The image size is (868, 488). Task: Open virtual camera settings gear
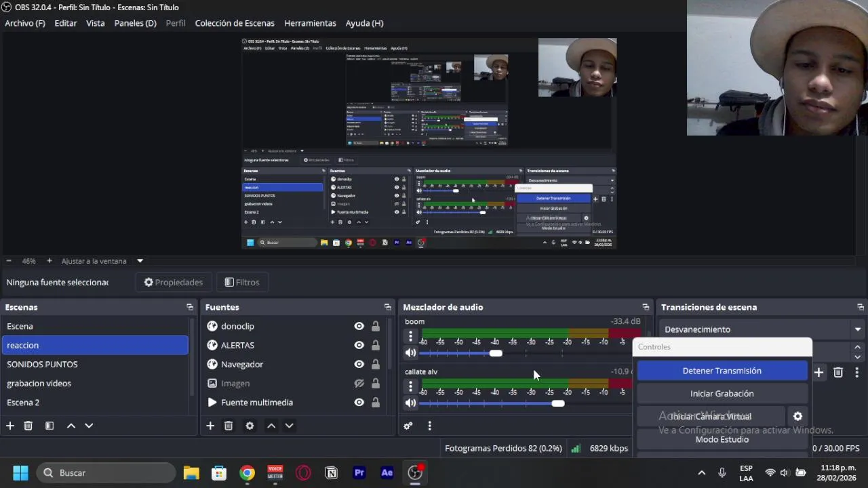tap(797, 416)
